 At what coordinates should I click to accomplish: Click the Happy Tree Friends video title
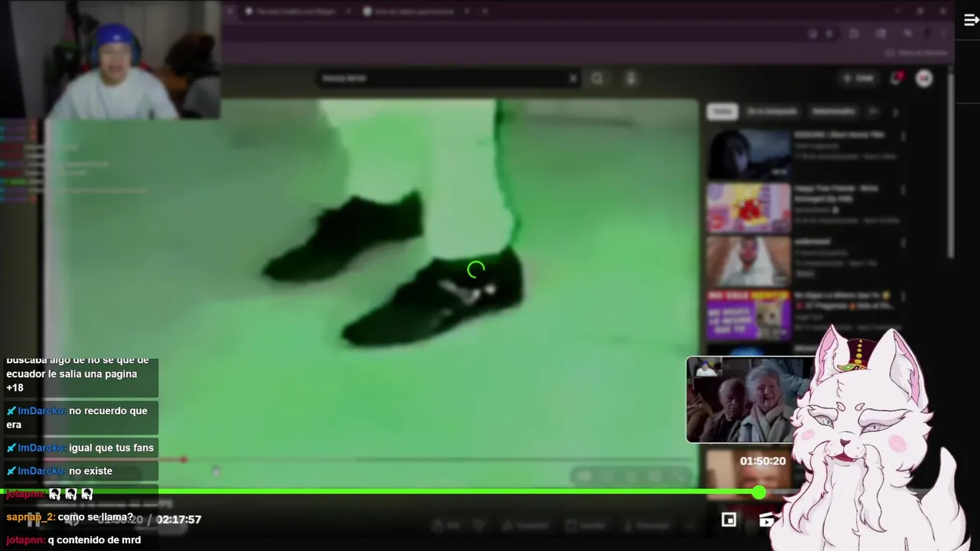836,193
